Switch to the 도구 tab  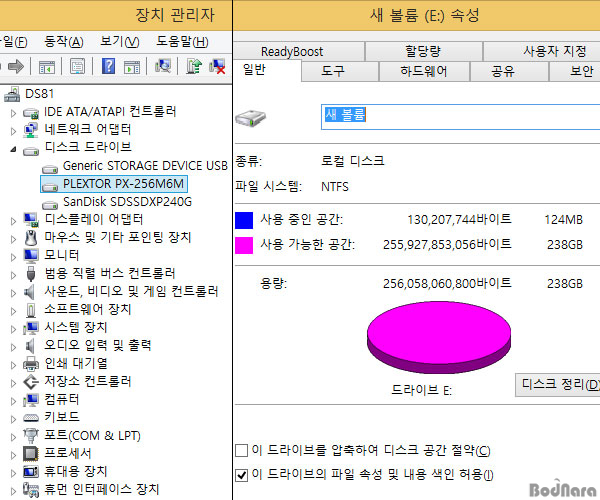click(340, 72)
